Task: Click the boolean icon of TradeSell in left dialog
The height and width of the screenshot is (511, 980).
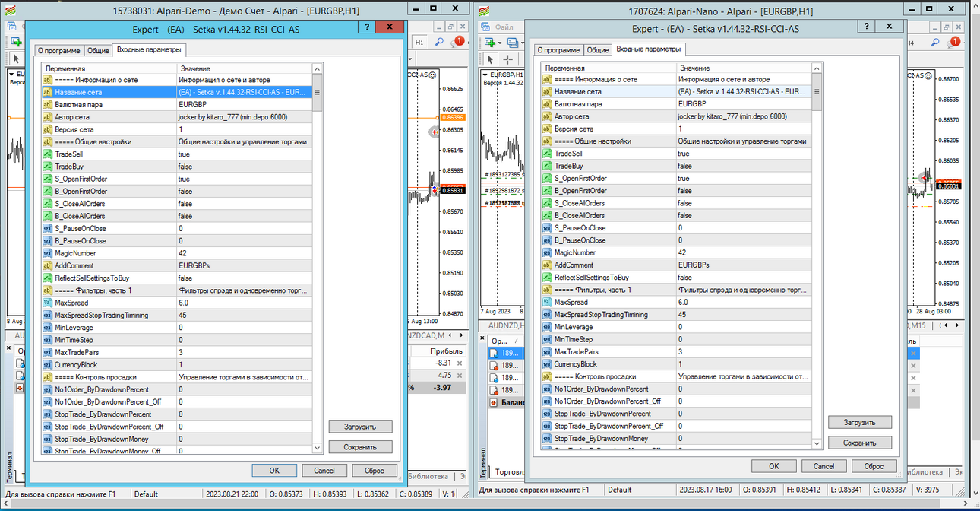Action: pyautogui.click(x=47, y=154)
